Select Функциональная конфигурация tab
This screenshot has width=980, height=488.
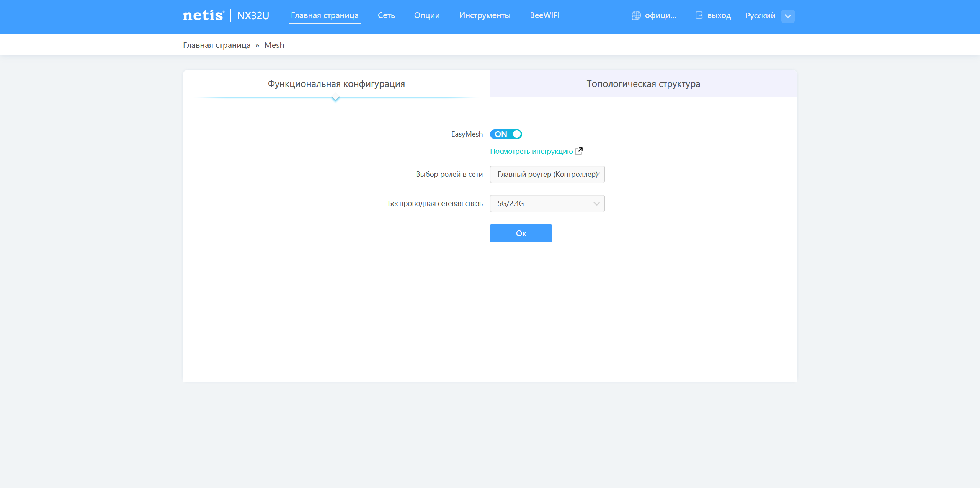(x=336, y=83)
